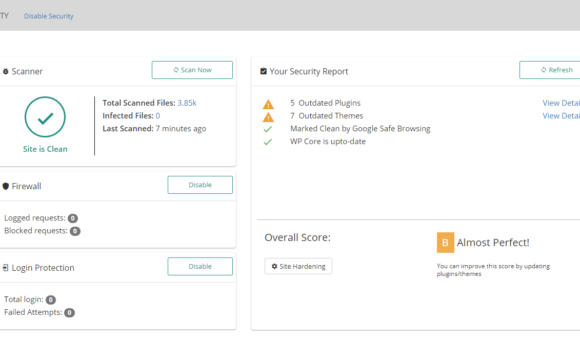The height and width of the screenshot is (360, 580).
Task: Start a scan with Scan Now button
Action: point(192,70)
